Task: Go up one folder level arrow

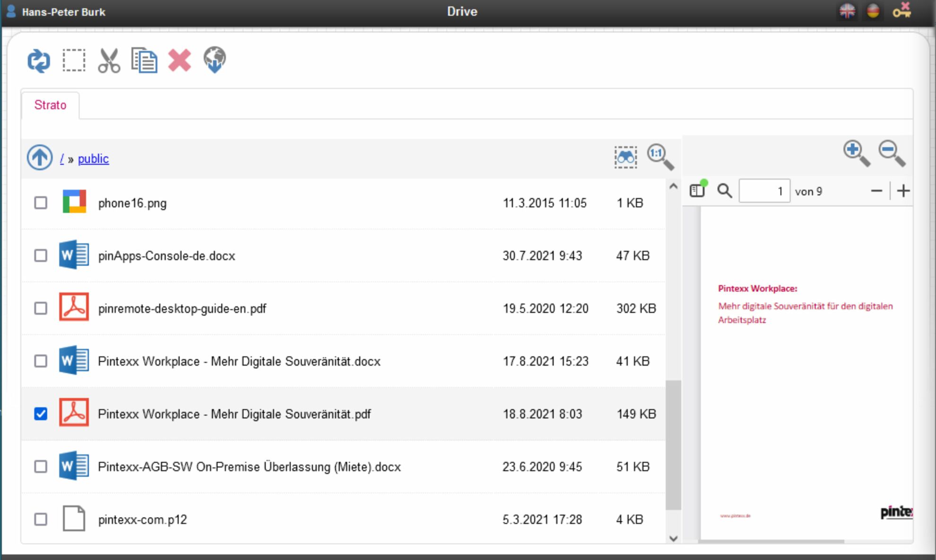Action: (40, 158)
